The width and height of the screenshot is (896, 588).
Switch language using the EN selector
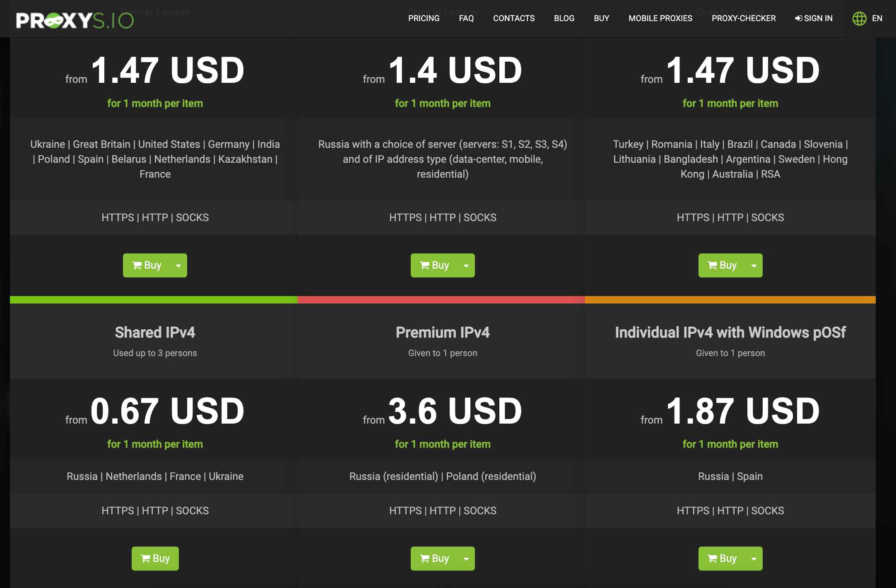tap(877, 19)
